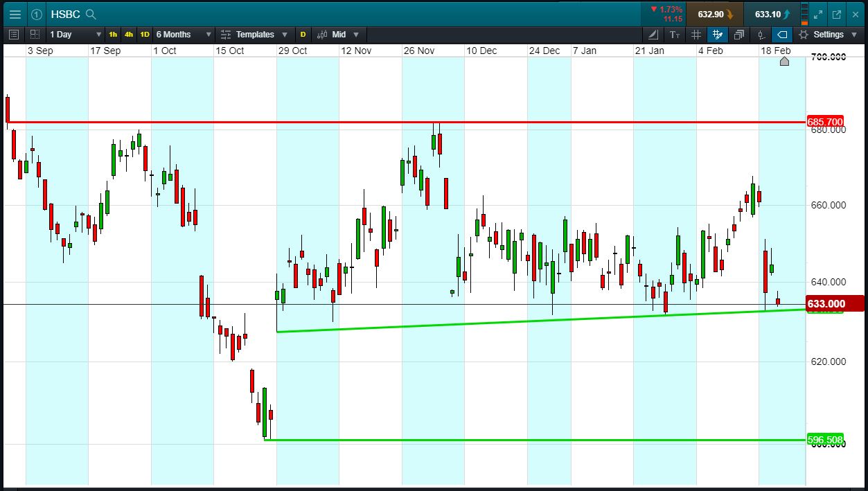The width and height of the screenshot is (868, 491).
Task: Open the product overview list icon
Action: point(14,34)
